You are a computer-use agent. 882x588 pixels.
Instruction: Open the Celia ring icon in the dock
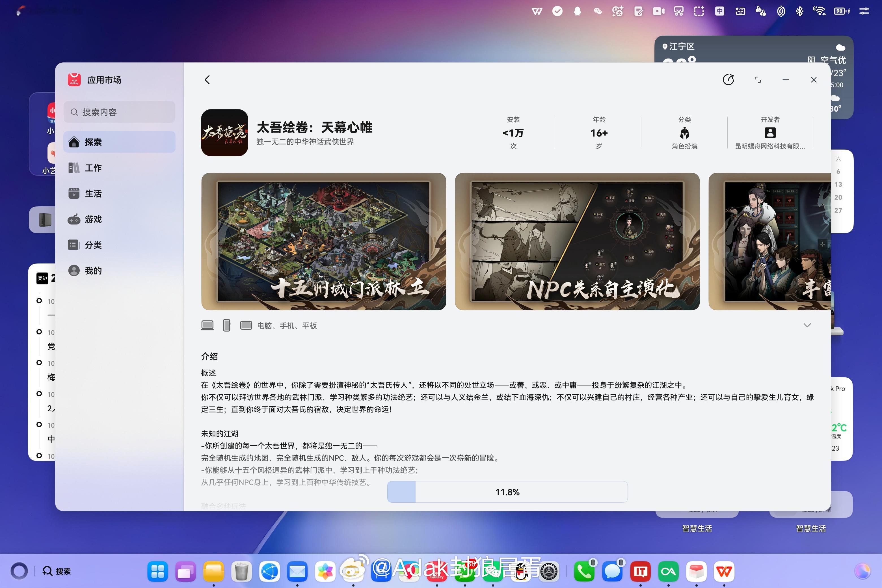point(19,571)
